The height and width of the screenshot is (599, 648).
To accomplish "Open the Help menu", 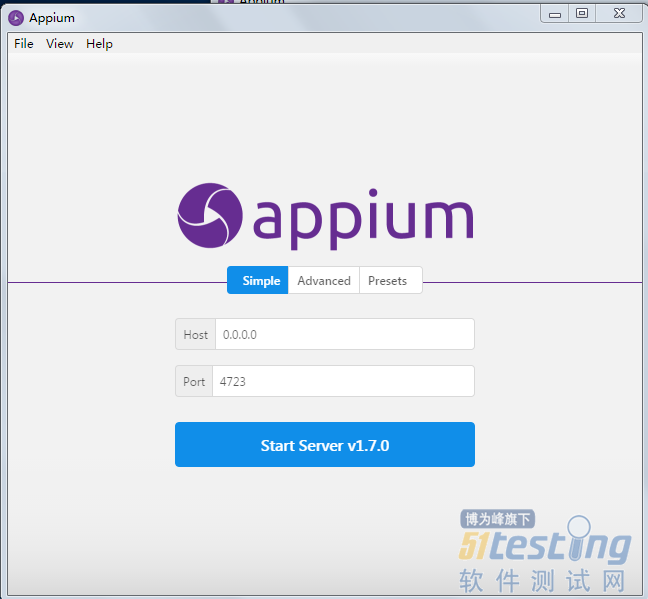I will 99,43.
